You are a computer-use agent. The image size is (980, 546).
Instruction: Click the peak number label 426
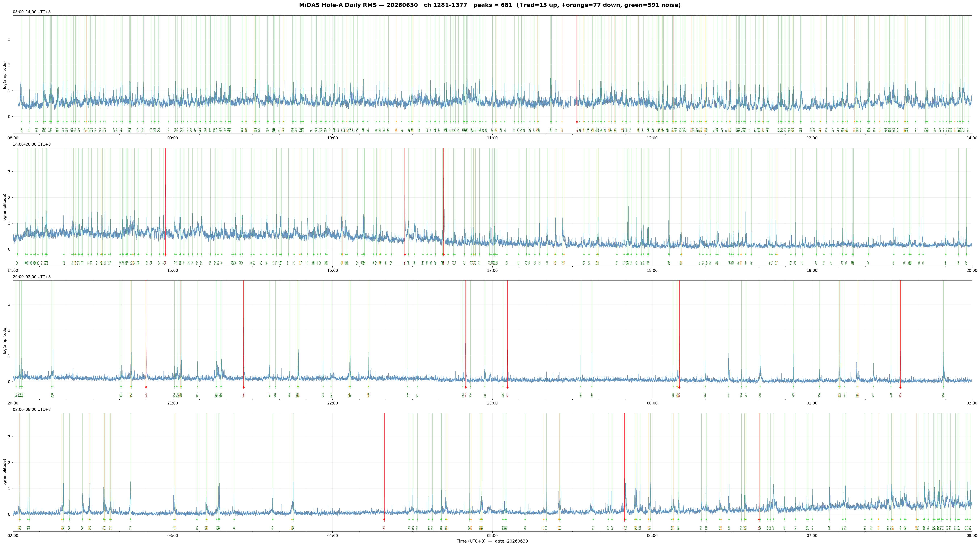518,263
